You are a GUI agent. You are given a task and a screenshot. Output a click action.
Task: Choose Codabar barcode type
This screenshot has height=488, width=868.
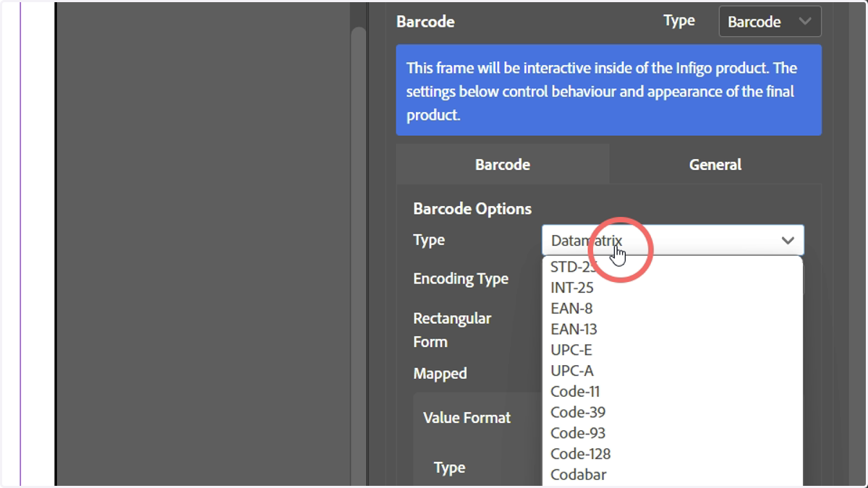pyautogui.click(x=673, y=475)
